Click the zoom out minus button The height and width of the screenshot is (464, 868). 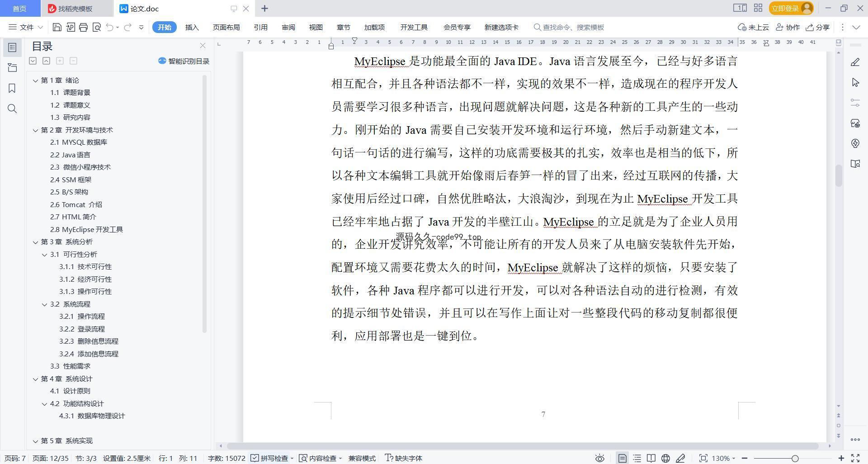(745, 458)
